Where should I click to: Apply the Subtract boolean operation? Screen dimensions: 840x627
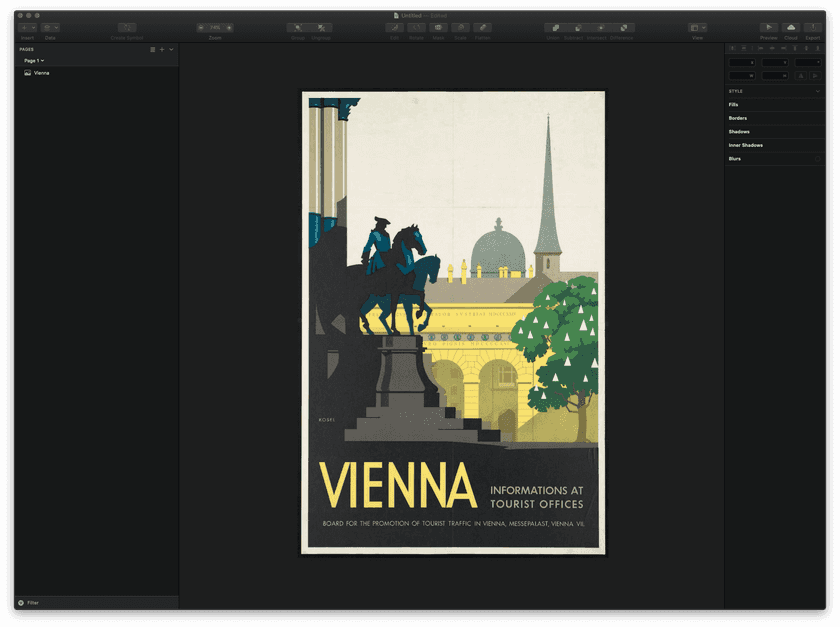pos(578,27)
